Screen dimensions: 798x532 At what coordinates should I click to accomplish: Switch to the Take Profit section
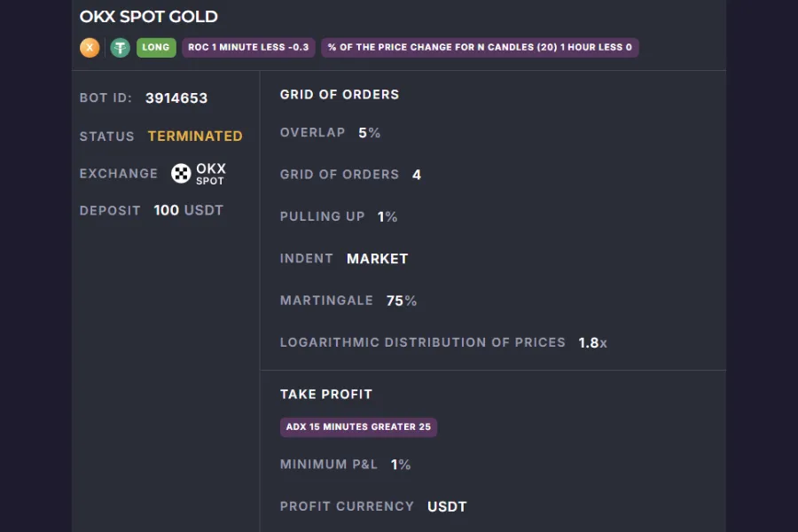tap(326, 394)
